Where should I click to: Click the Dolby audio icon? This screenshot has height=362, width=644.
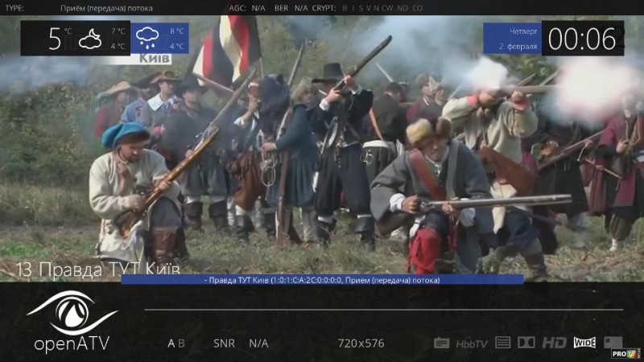[x=526, y=343]
